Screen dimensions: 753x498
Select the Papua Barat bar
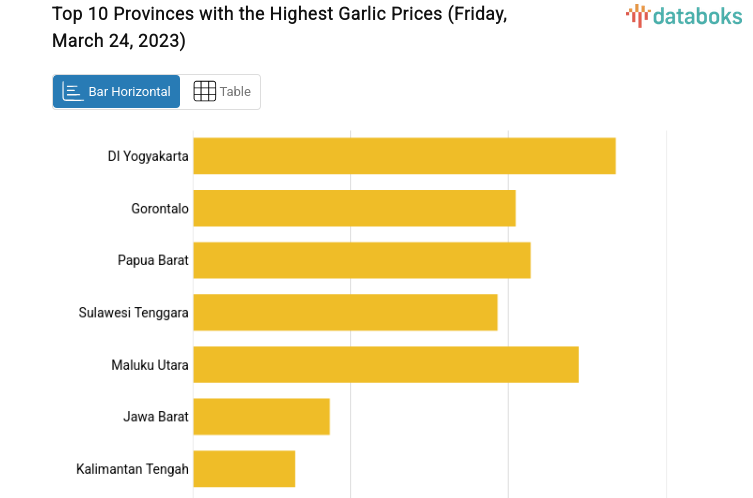pos(361,260)
